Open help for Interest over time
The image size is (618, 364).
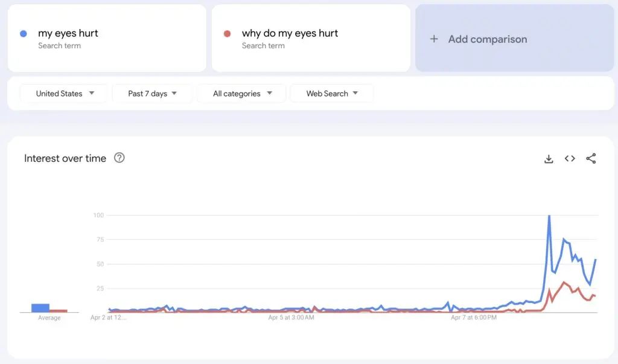coord(119,158)
